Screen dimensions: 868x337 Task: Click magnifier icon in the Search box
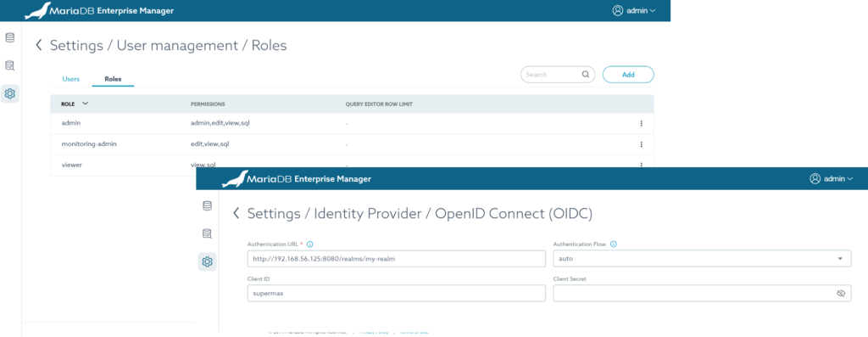pyautogui.click(x=586, y=74)
